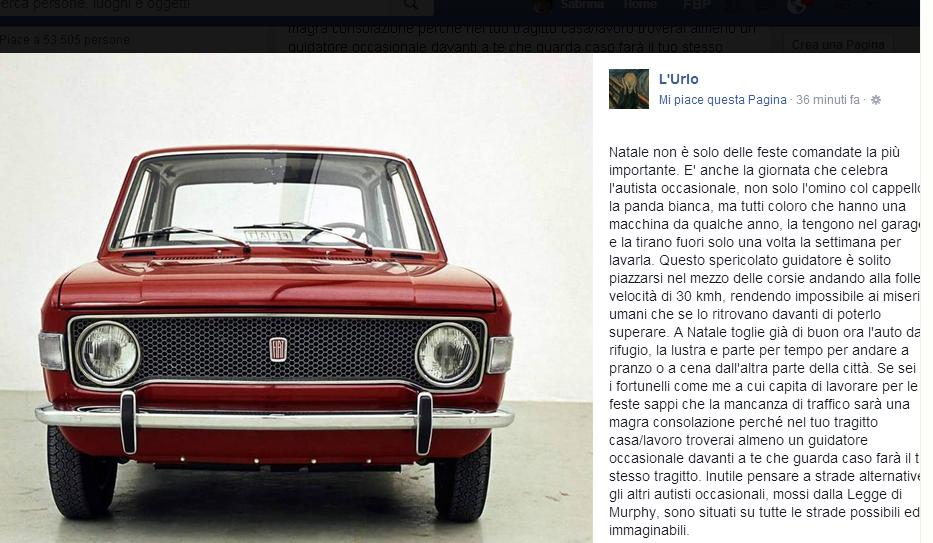Image resolution: width=933 pixels, height=543 pixels.
Task: Click the search magnifier icon
Action: [x=411, y=5]
